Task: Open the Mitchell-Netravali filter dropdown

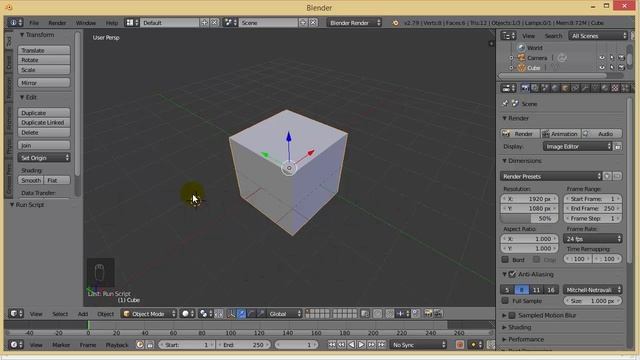Action: [x=593, y=290]
